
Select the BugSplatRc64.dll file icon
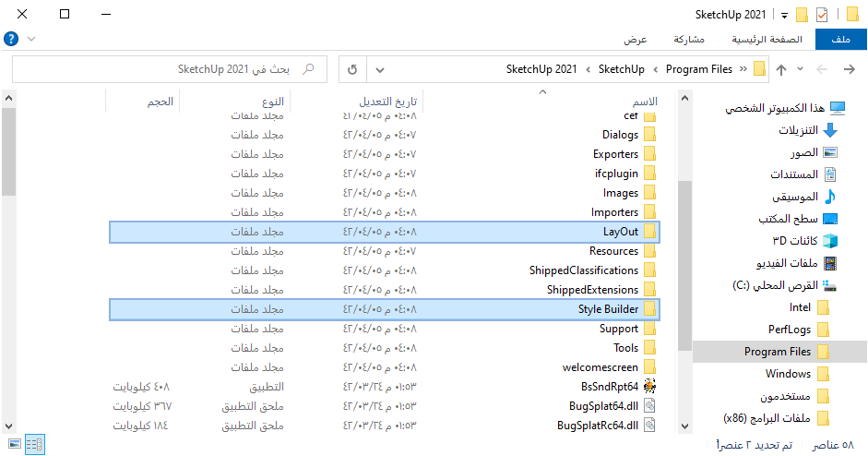pyautogui.click(x=650, y=426)
